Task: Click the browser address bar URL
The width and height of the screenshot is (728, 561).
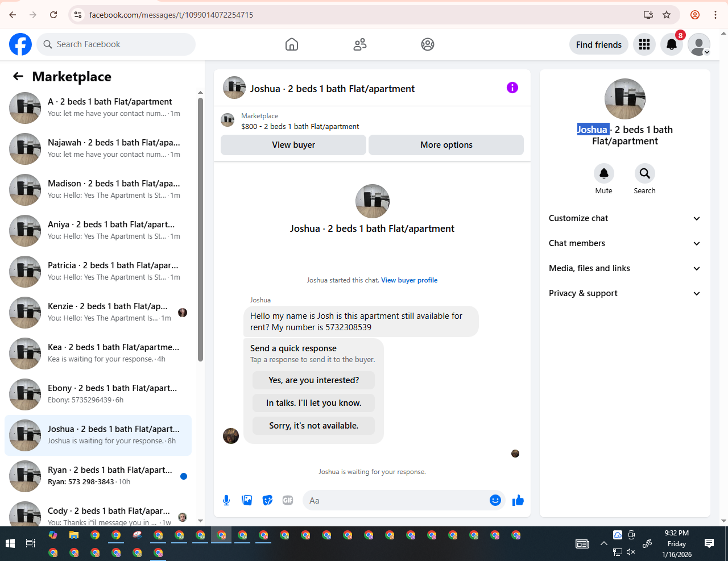Action: click(171, 15)
